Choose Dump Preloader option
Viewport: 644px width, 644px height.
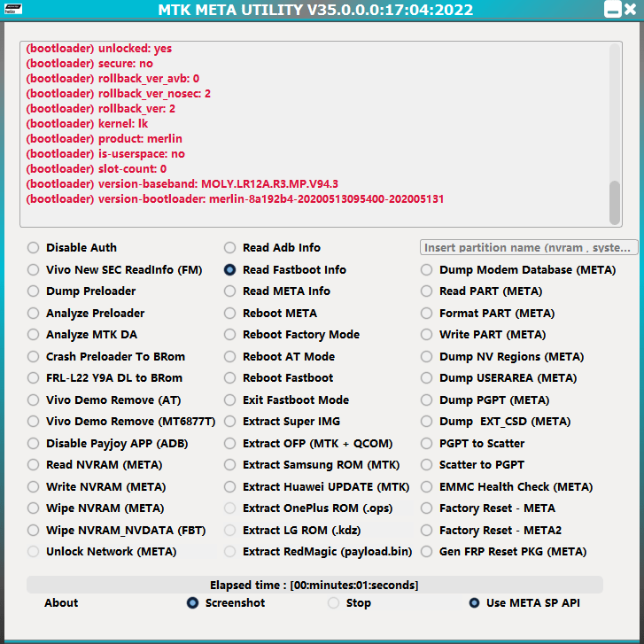tap(34, 291)
